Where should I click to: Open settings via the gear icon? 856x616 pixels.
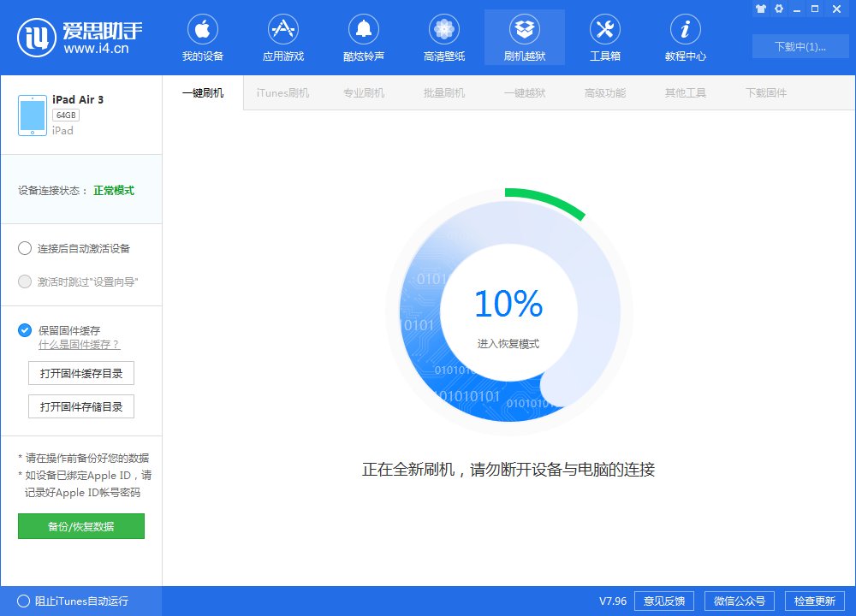point(779,9)
